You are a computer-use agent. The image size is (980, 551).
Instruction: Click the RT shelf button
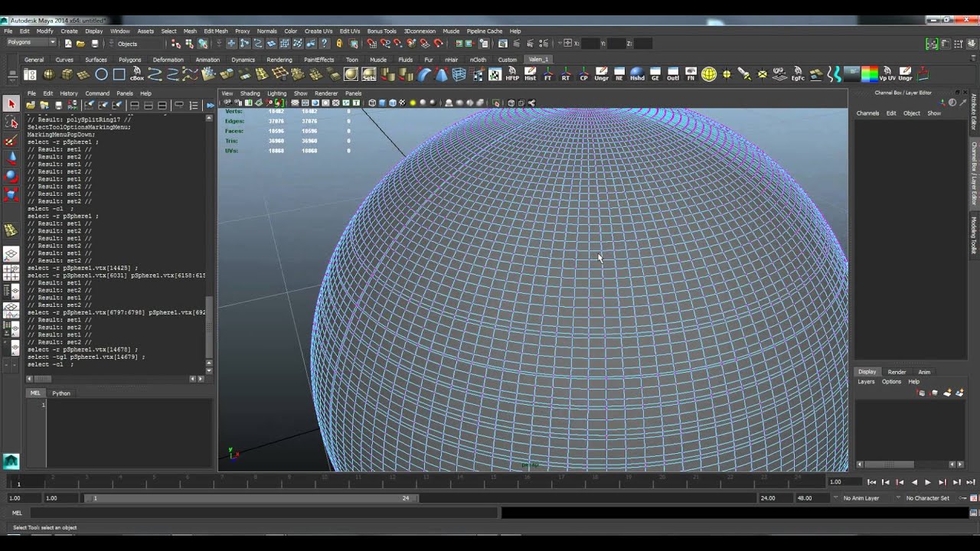point(566,74)
